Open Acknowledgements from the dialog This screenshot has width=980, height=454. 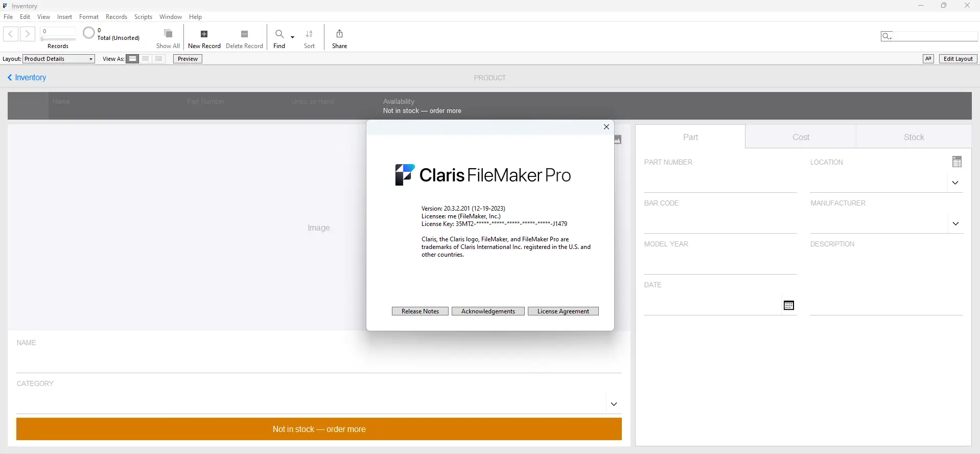click(x=488, y=311)
